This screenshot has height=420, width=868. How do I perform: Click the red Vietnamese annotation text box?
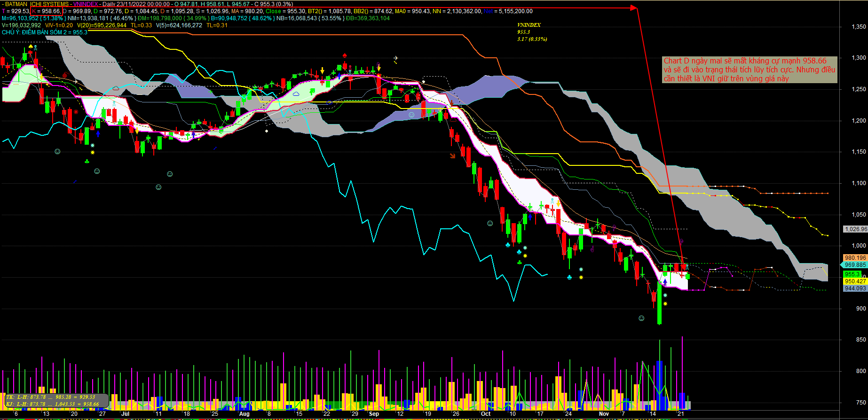pos(750,70)
